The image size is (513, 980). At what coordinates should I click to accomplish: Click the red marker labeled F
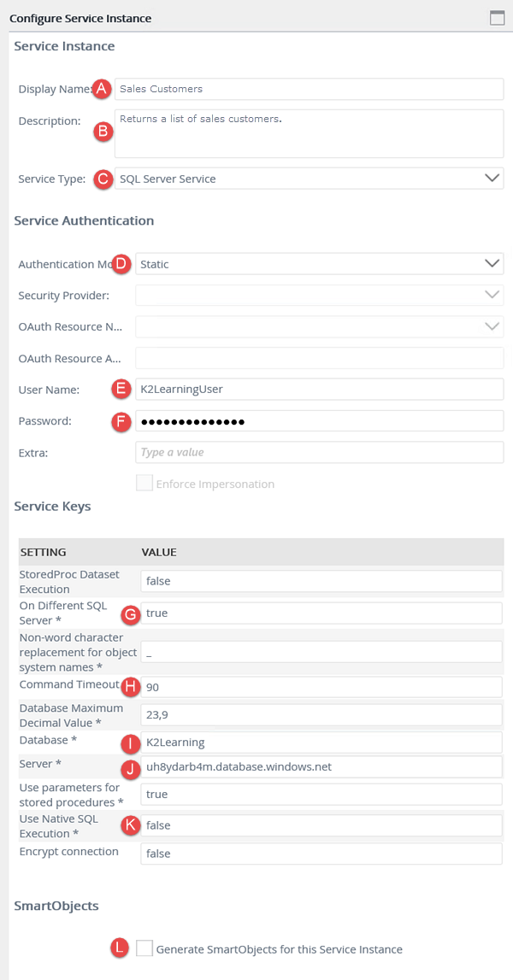pos(121,421)
